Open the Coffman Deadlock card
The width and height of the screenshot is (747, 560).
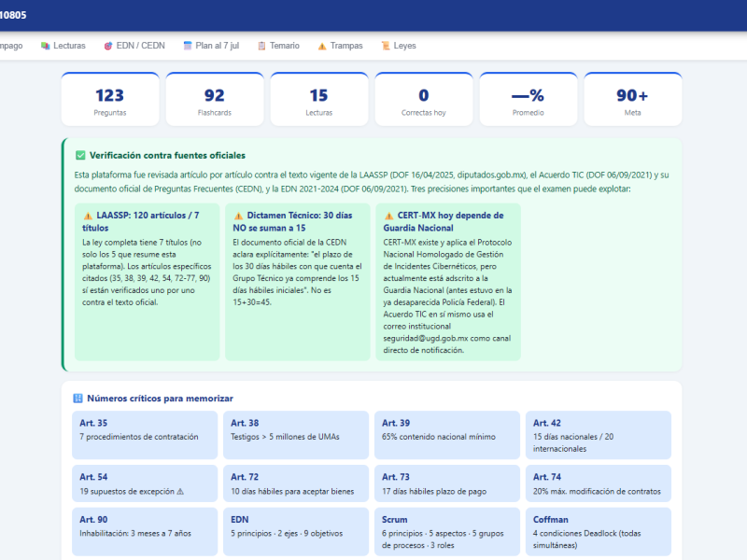pyautogui.click(x=599, y=531)
